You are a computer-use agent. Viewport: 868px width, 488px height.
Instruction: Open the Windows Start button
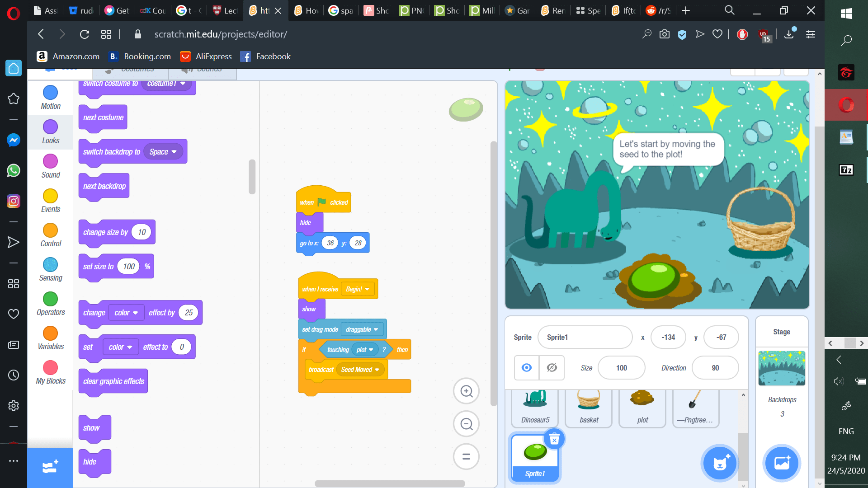click(x=846, y=13)
